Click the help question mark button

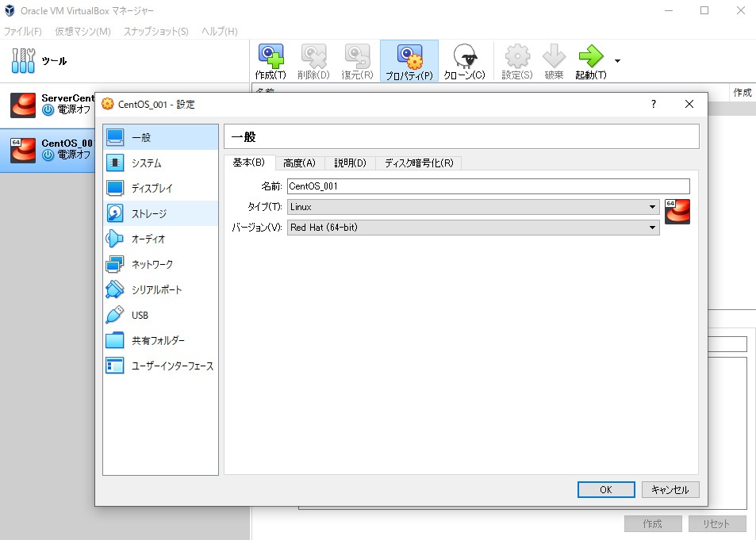tap(654, 104)
